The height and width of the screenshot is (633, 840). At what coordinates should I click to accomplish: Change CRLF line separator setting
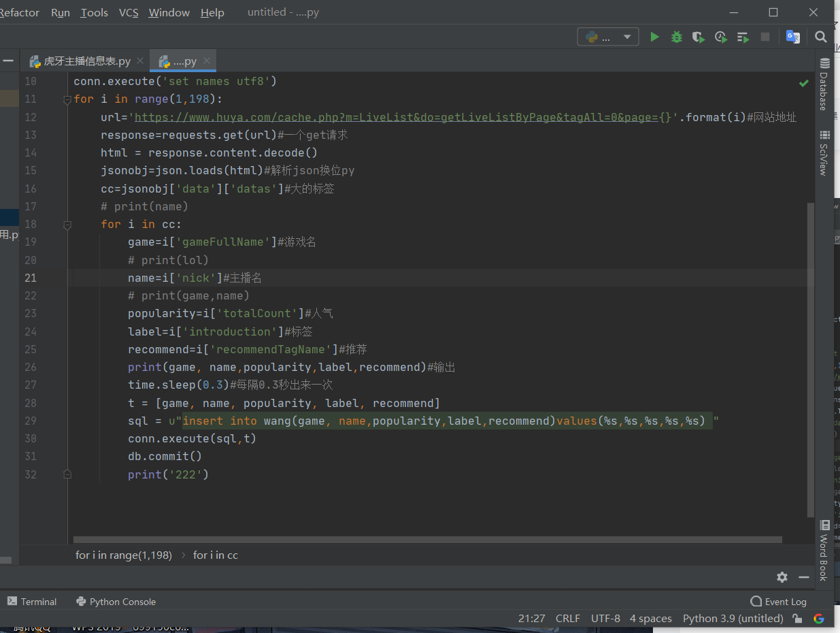(567, 619)
